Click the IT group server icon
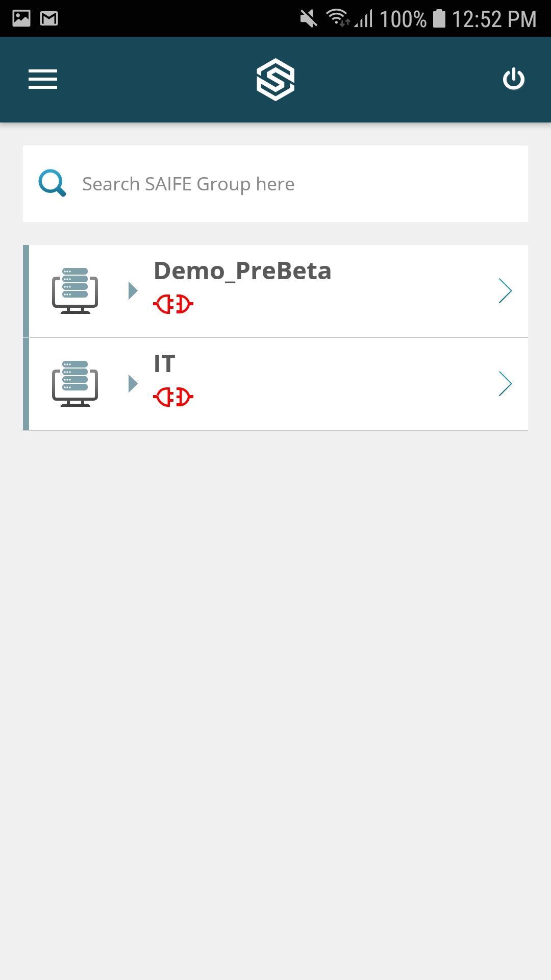Viewport: 551px width, 980px height. point(75,383)
